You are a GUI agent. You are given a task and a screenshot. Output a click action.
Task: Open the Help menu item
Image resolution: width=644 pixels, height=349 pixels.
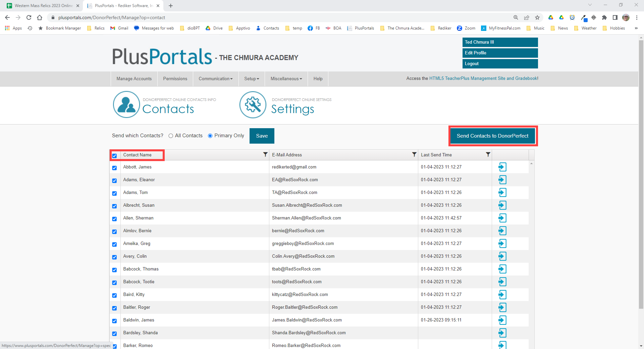click(318, 79)
